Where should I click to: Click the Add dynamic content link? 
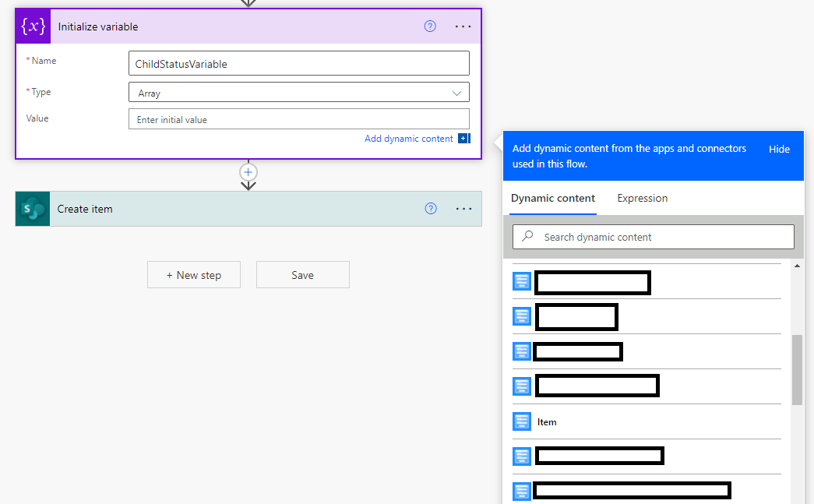pyautogui.click(x=408, y=139)
